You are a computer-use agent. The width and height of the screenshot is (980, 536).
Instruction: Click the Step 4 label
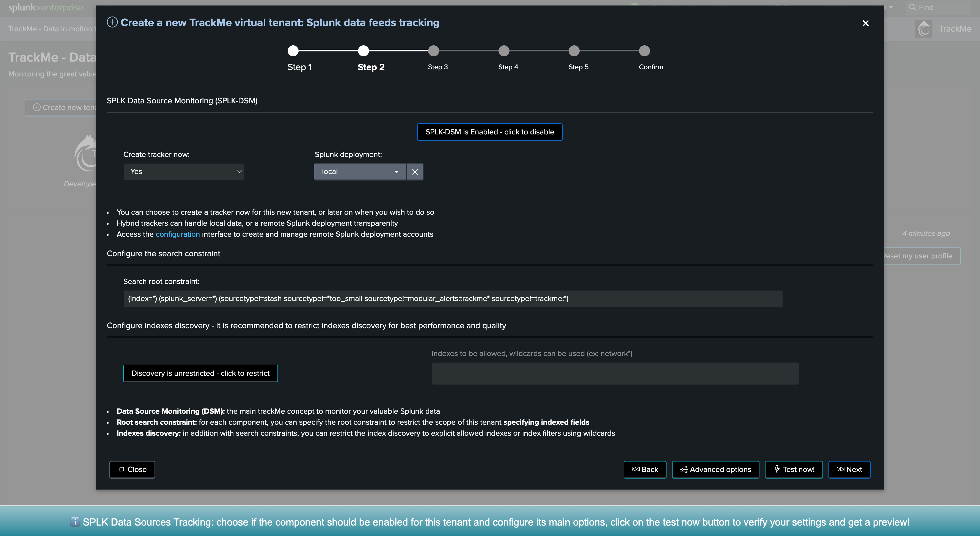(x=508, y=67)
